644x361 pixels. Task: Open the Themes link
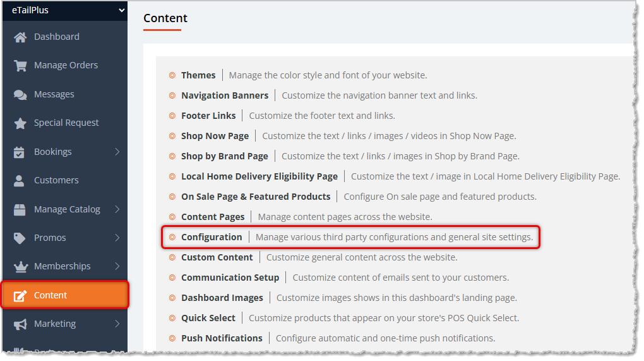(198, 75)
